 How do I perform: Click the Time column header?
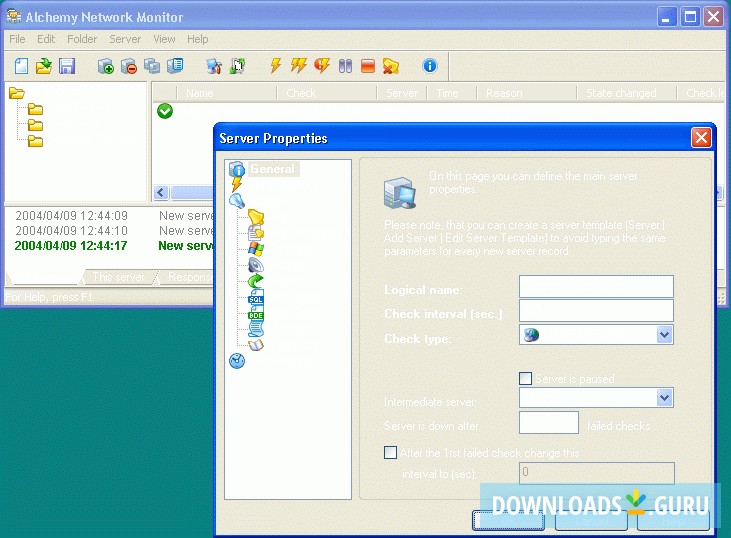click(452, 93)
